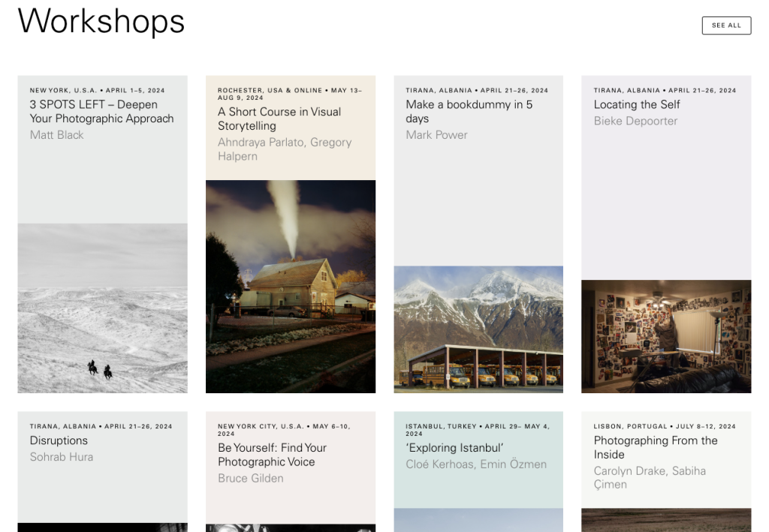
Task: Click the SEE ALL button
Action: [725, 26]
